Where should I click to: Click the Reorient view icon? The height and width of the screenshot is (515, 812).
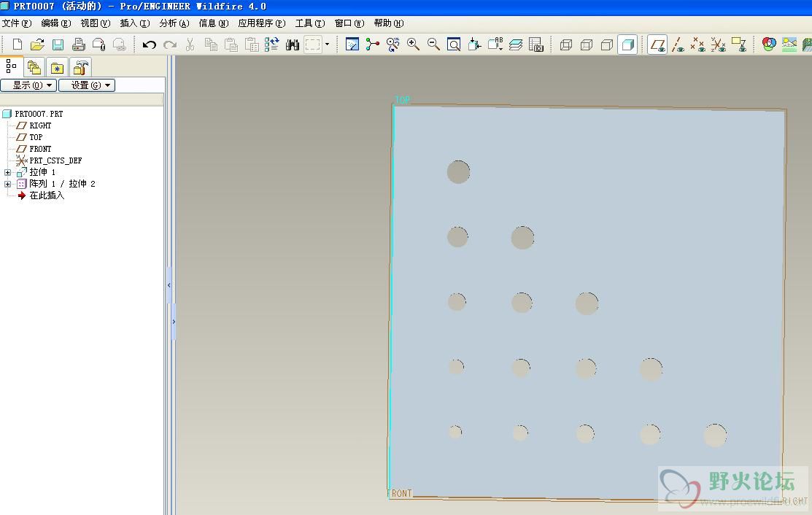[x=474, y=44]
